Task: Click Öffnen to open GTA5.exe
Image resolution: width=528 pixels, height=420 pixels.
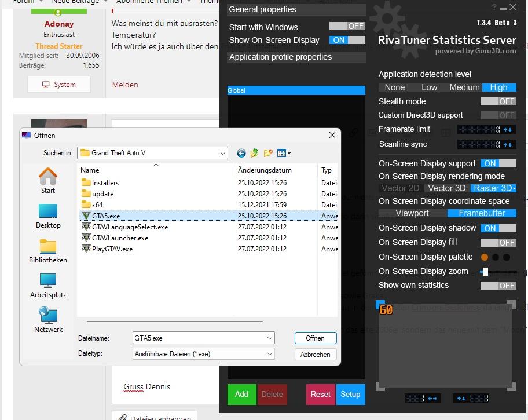Action: coord(316,338)
